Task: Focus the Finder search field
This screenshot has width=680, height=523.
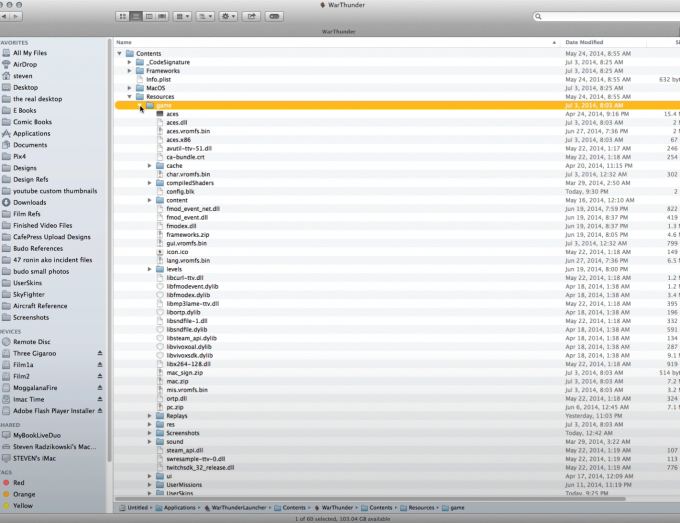Action: coord(606,16)
